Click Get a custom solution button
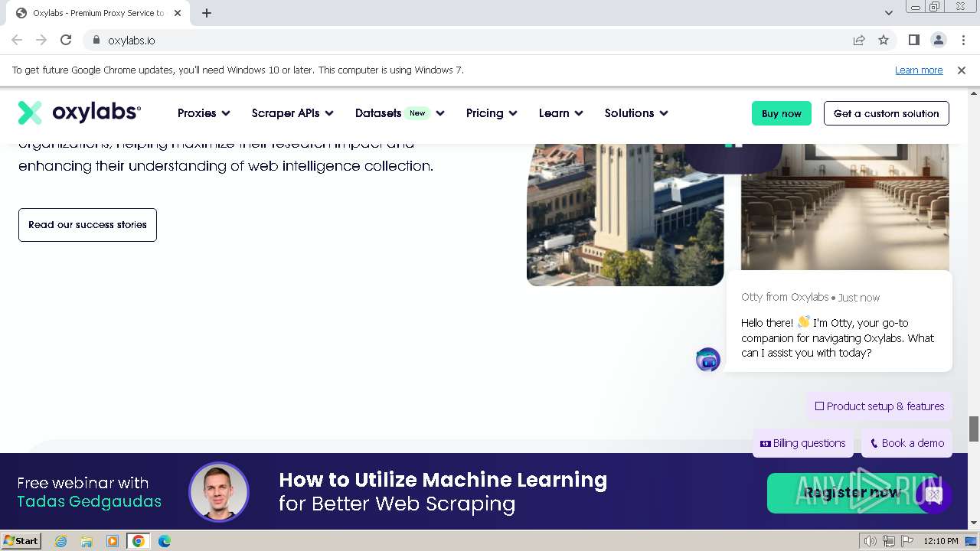 coord(887,113)
